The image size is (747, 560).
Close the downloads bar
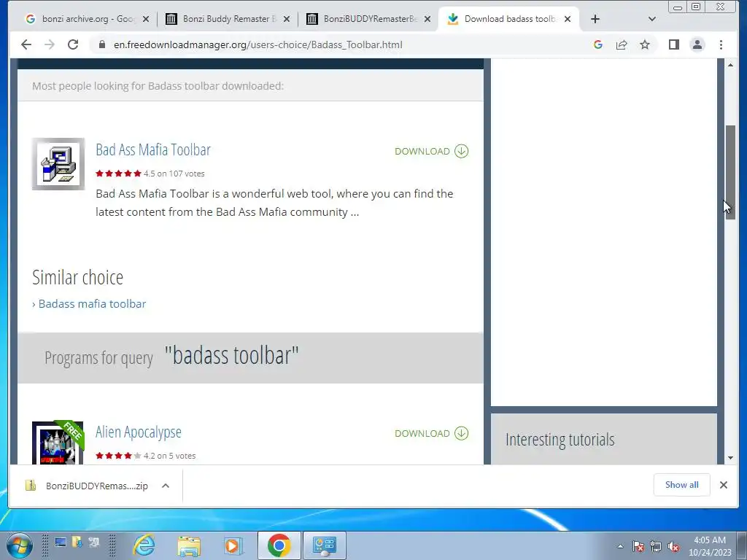(724, 485)
